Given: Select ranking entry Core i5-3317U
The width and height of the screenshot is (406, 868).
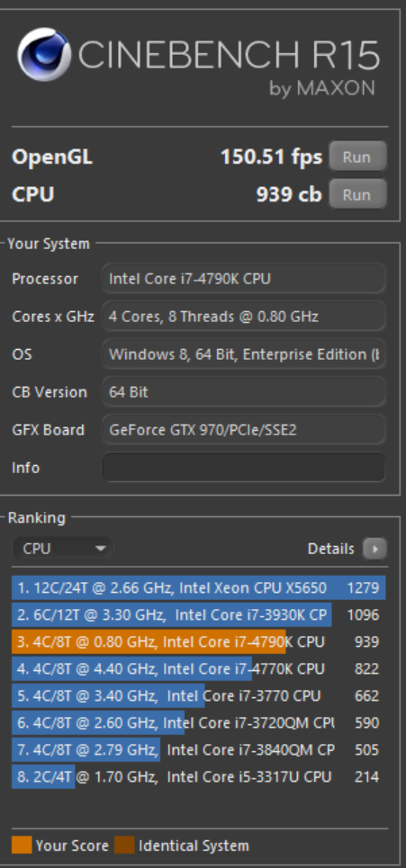Looking at the screenshot, I should pyautogui.click(x=199, y=776).
